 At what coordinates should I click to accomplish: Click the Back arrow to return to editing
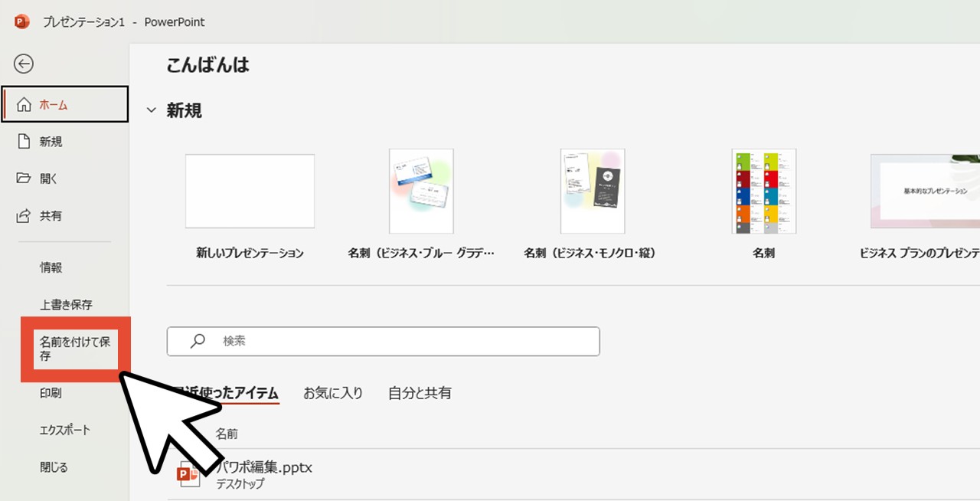pos(23,64)
